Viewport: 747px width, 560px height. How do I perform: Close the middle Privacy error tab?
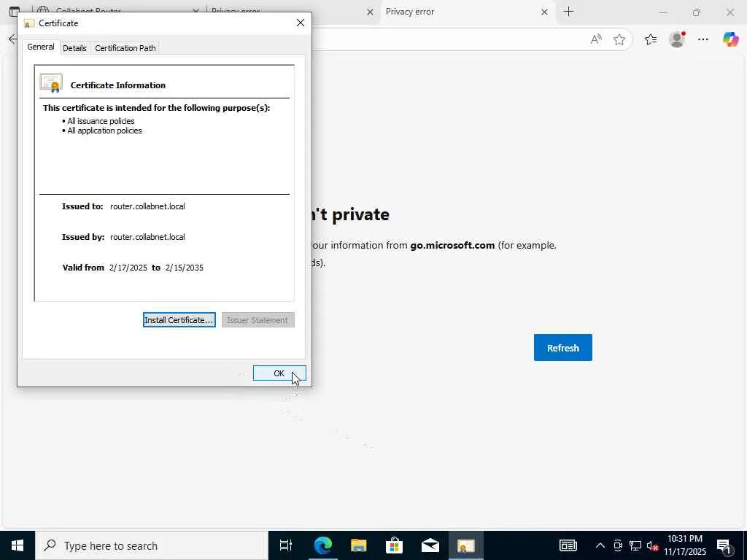[x=370, y=12]
